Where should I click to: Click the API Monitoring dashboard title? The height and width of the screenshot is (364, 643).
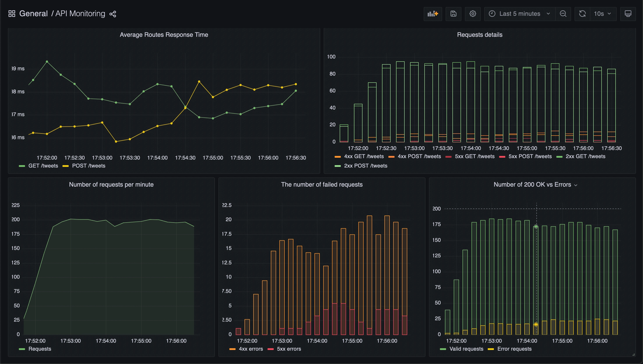(80, 14)
